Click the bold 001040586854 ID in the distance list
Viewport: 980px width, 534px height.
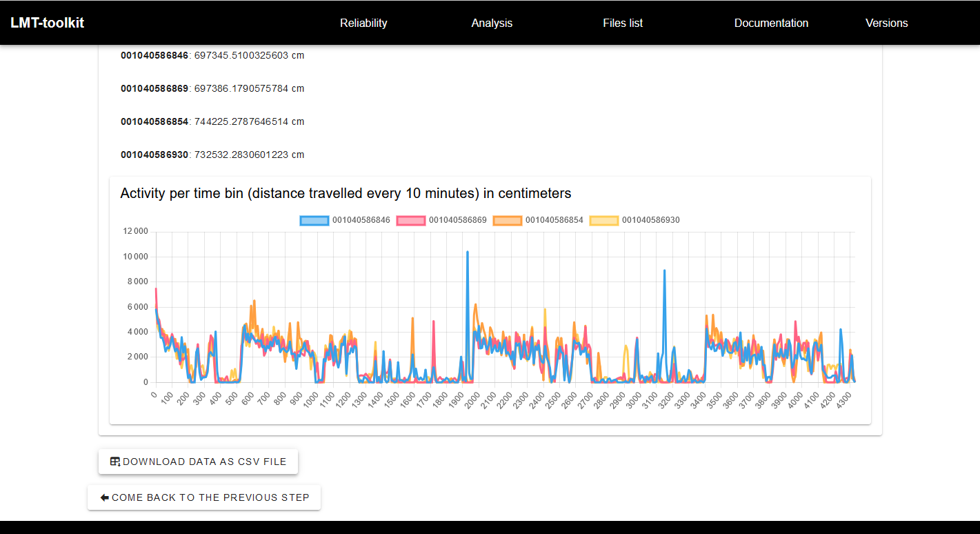[154, 121]
